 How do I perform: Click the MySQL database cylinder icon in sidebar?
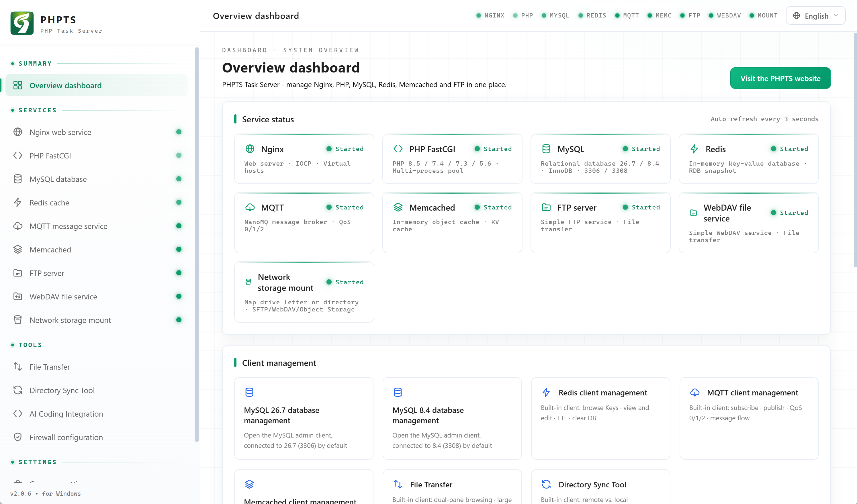pos(18,179)
